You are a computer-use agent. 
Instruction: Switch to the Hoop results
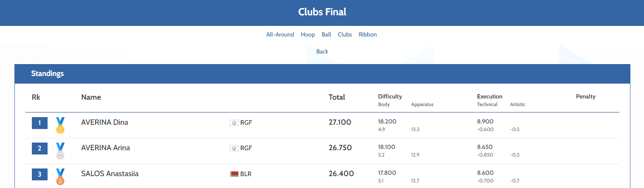308,35
